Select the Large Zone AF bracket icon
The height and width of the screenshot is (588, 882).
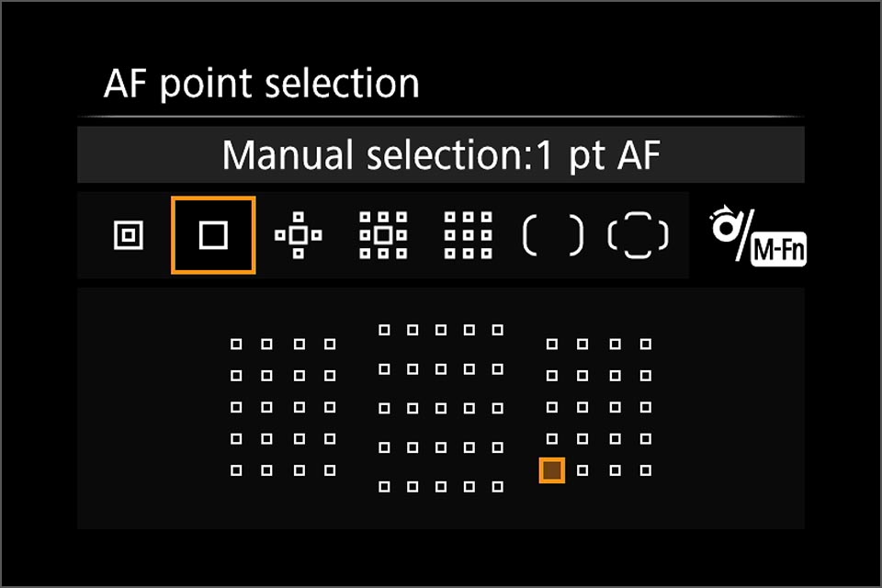click(x=552, y=235)
